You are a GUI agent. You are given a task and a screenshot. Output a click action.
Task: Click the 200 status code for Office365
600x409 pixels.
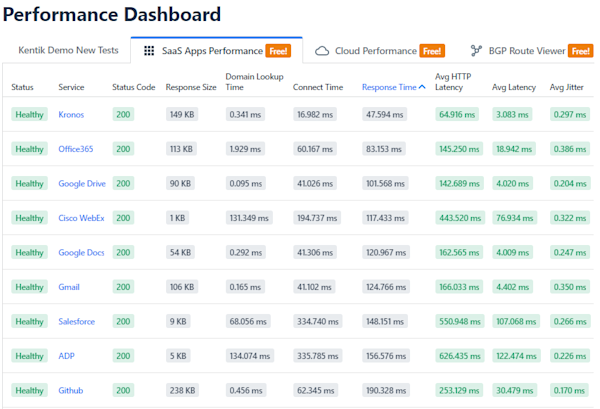[123, 149]
